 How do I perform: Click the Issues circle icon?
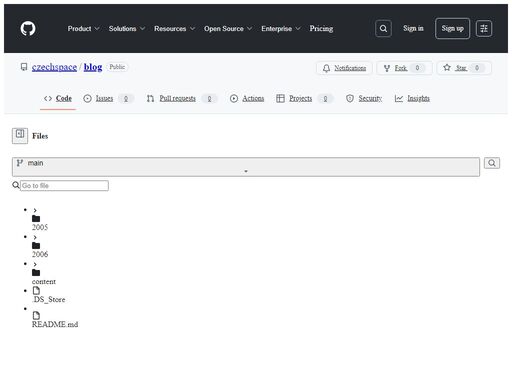(x=87, y=98)
